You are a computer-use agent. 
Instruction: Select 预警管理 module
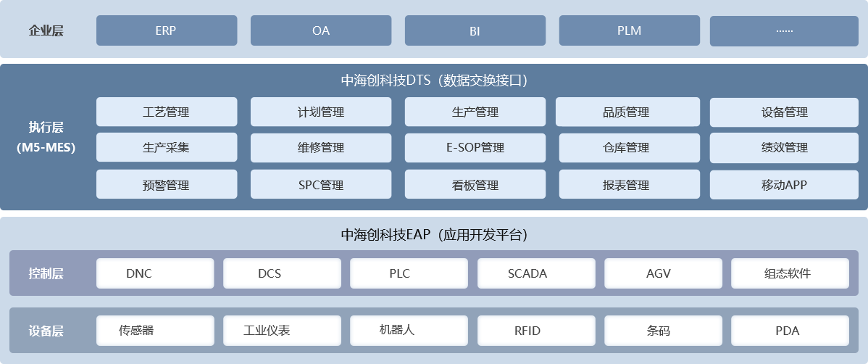(167, 184)
